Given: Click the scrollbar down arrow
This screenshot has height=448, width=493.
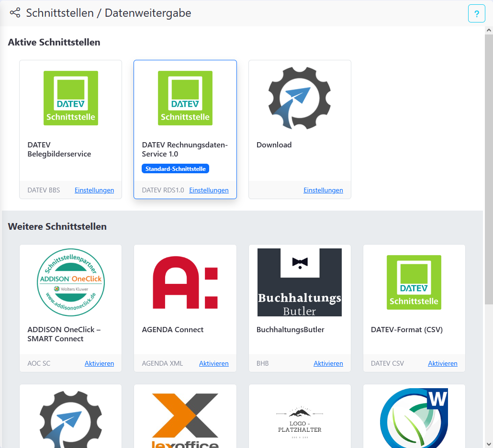Looking at the screenshot, I should point(488,443).
